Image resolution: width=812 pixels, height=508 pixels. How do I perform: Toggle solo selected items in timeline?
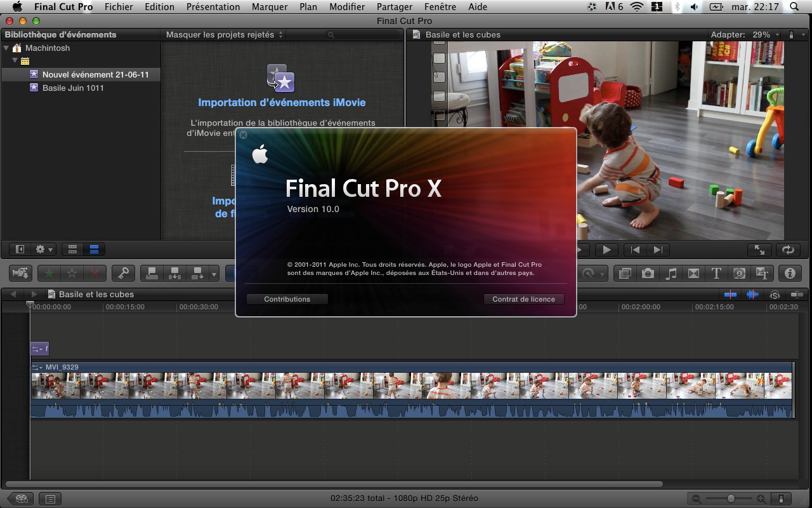point(775,295)
